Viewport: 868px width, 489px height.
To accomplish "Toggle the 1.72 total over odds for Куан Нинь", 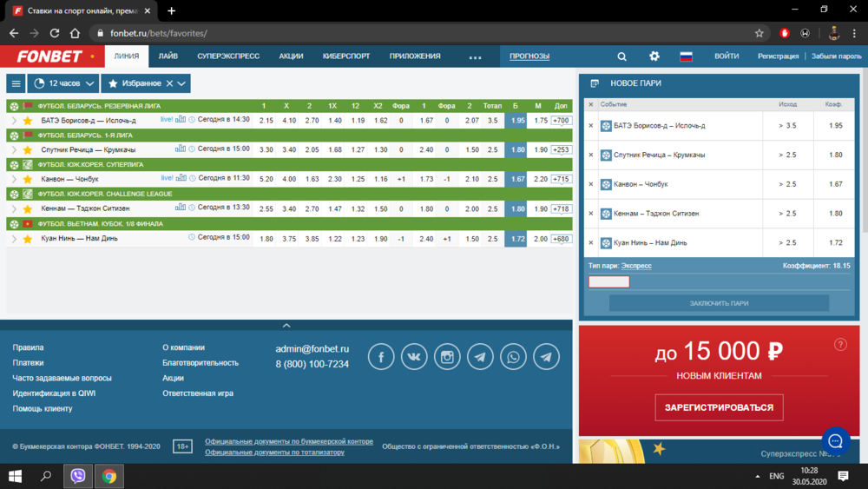I will [x=516, y=239].
